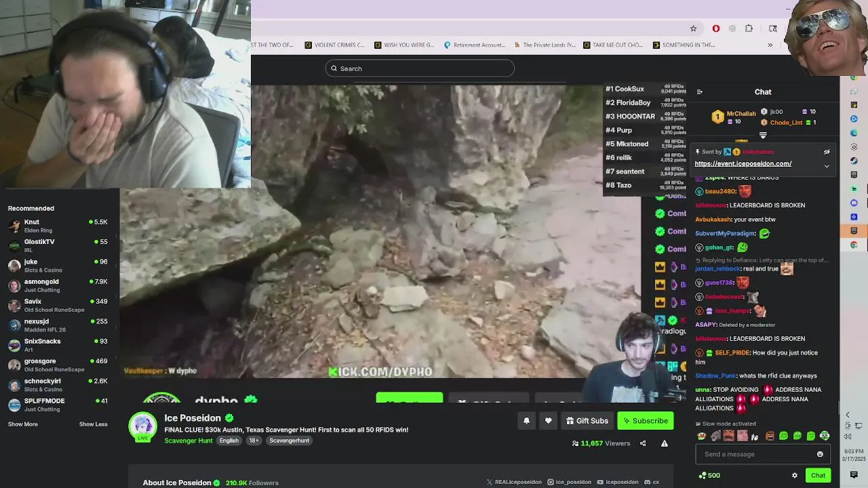This screenshot has height=488, width=868.
Task: Insert the last quick emote in chat bar
Action: 825,436
